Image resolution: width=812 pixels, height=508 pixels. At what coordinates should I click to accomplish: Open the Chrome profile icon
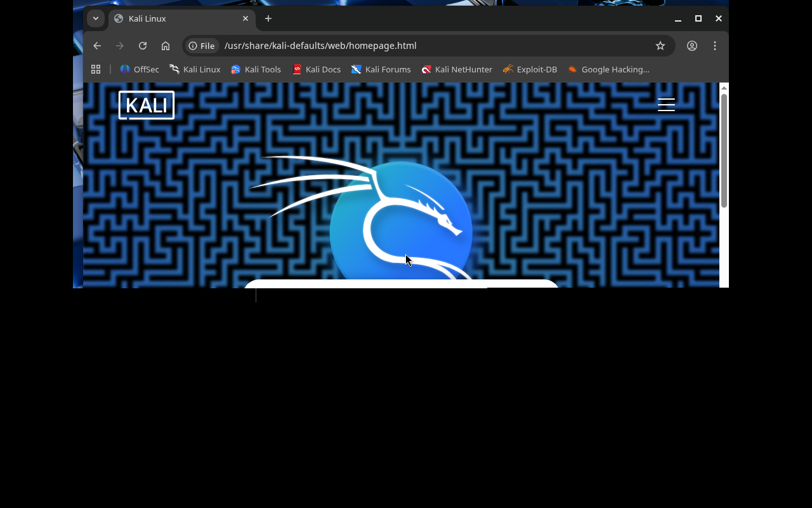[692, 46]
